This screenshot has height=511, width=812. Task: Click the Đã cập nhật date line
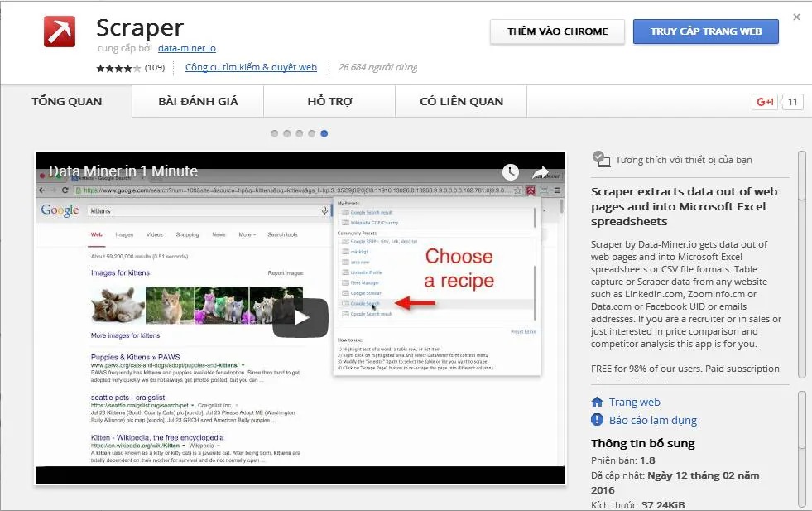[675, 483]
